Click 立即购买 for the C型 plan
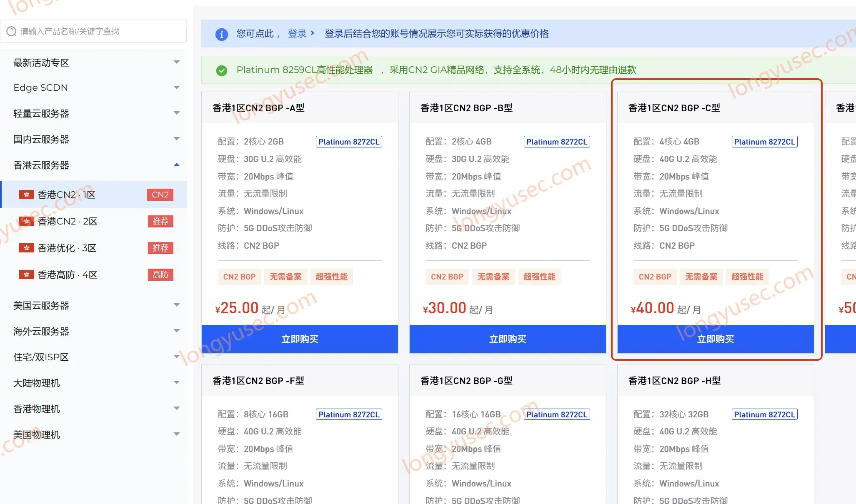The height and width of the screenshot is (504, 856). (x=716, y=339)
